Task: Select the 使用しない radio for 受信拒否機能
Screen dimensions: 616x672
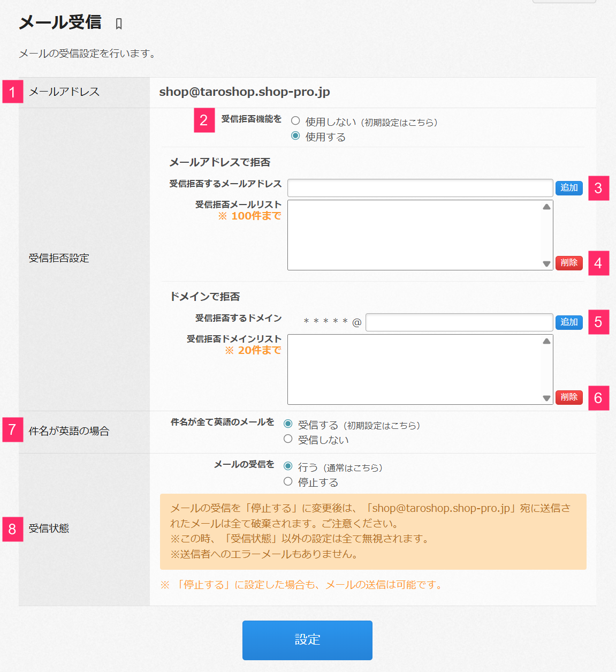Action: [x=295, y=120]
